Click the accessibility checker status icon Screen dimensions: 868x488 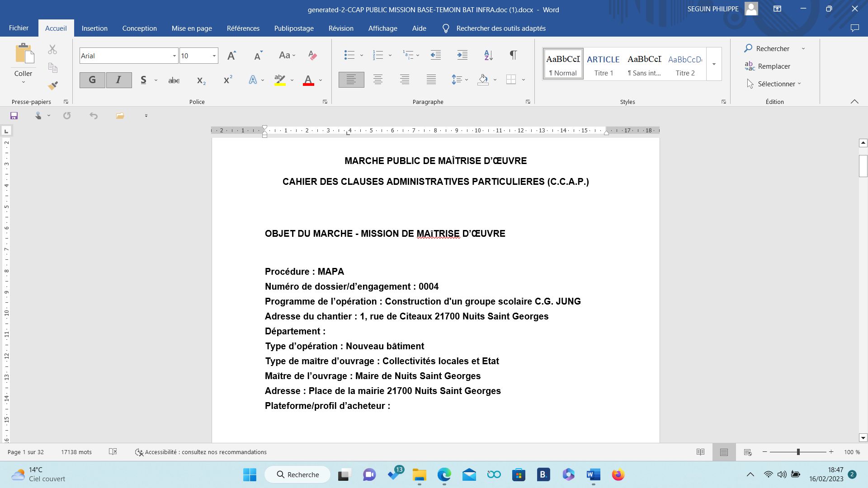(139, 452)
